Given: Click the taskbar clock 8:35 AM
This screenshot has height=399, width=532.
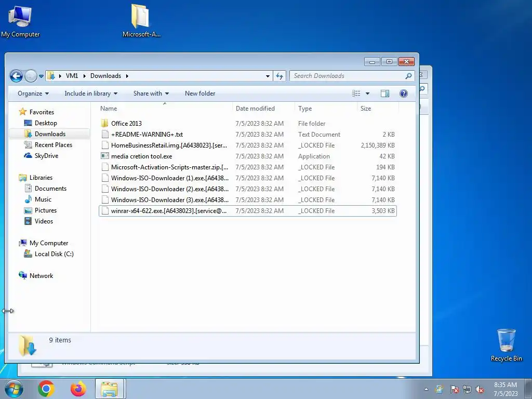Looking at the screenshot, I should tap(506, 385).
